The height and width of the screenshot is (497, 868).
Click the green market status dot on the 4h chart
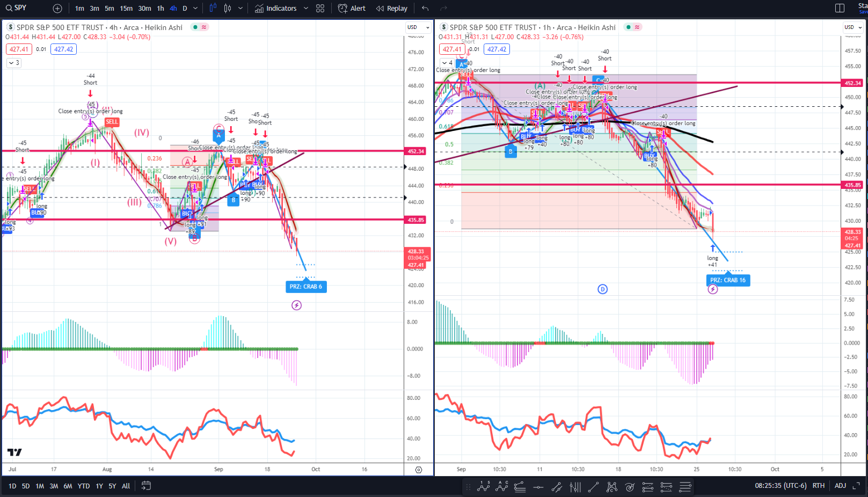point(195,27)
